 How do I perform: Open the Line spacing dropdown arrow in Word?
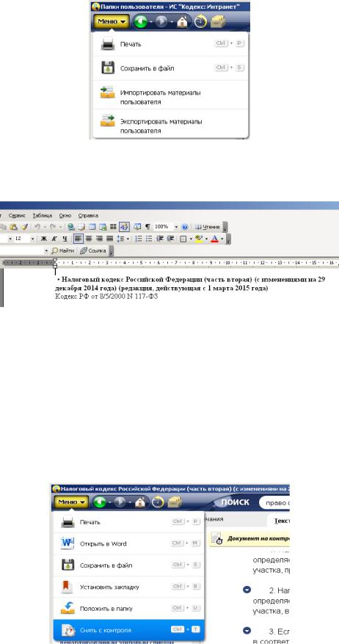coord(128,239)
